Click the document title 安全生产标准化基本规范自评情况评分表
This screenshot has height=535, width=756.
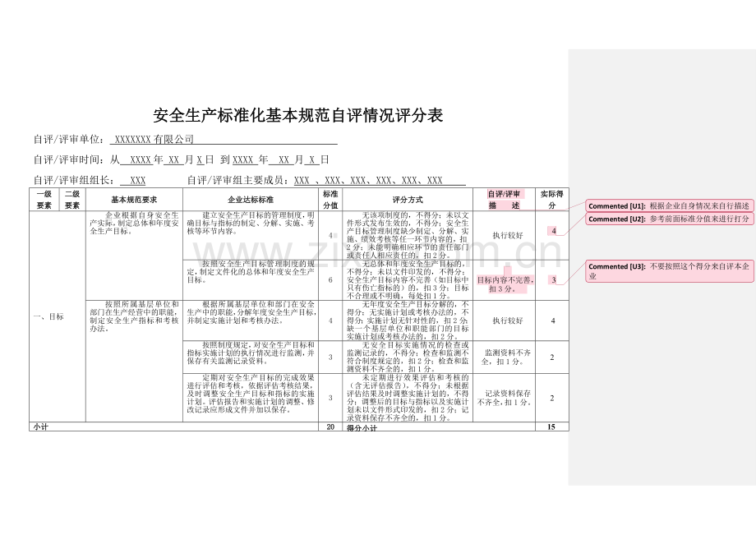[298, 116]
